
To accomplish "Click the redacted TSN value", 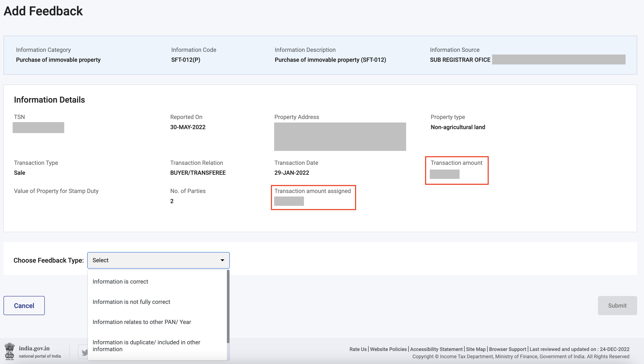I will 38,128.
